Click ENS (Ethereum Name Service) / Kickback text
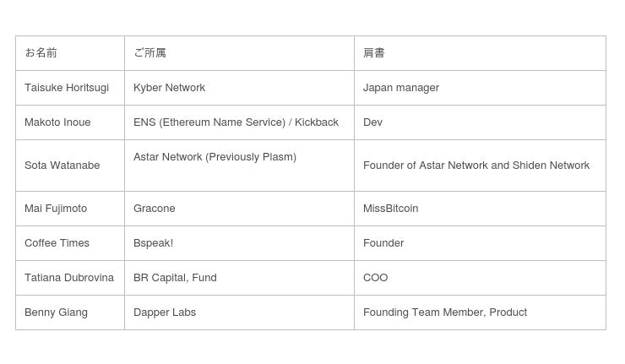 click(x=236, y=122)
